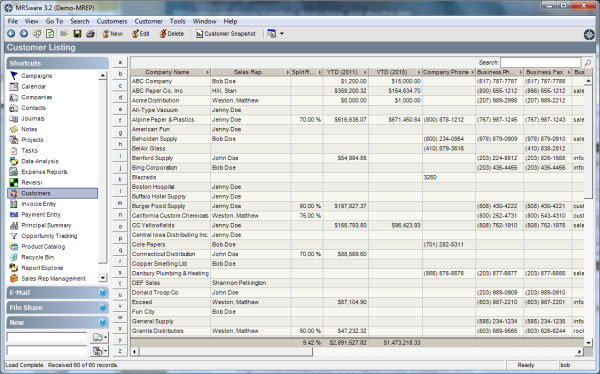Filter customers by letter m
Viewport: 600px width, 374px height.
(120, 203)
